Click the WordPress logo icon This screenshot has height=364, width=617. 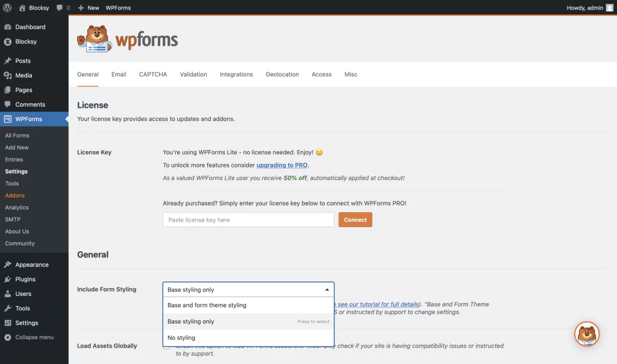pos(7,8)
